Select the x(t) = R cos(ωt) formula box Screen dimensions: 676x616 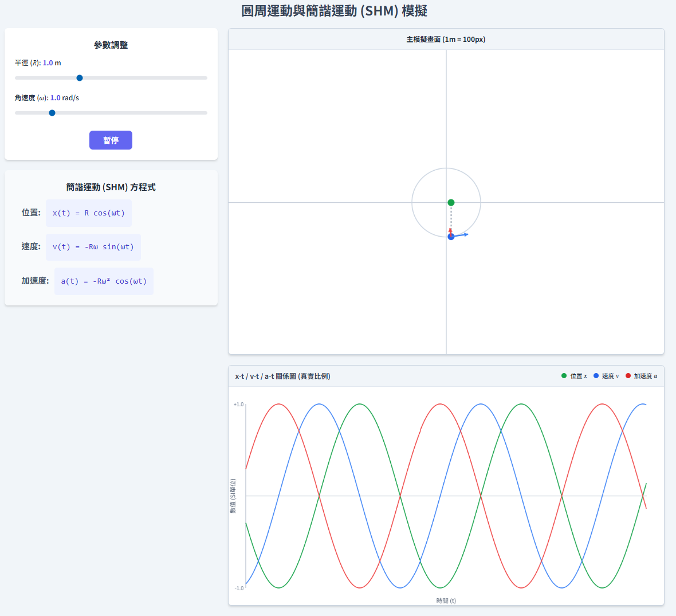click(89, 213)
